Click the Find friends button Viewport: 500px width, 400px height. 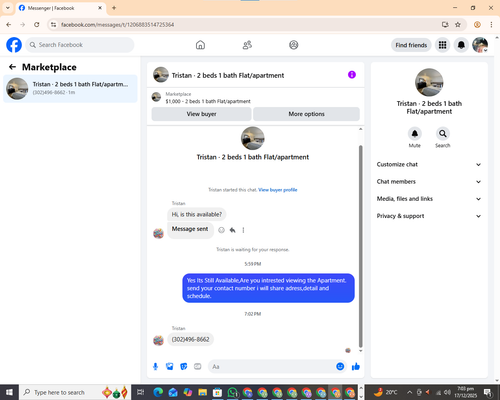[411, 45]
